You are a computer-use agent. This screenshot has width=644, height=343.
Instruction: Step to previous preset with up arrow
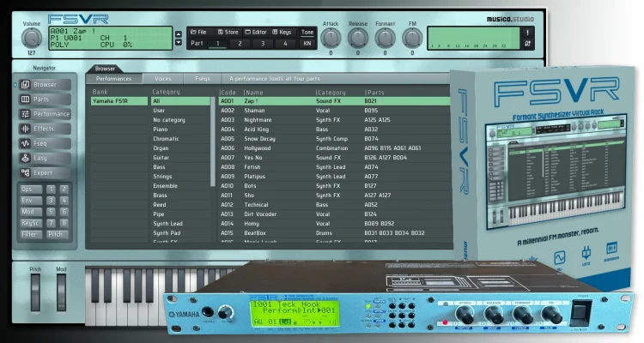(179, 34)
